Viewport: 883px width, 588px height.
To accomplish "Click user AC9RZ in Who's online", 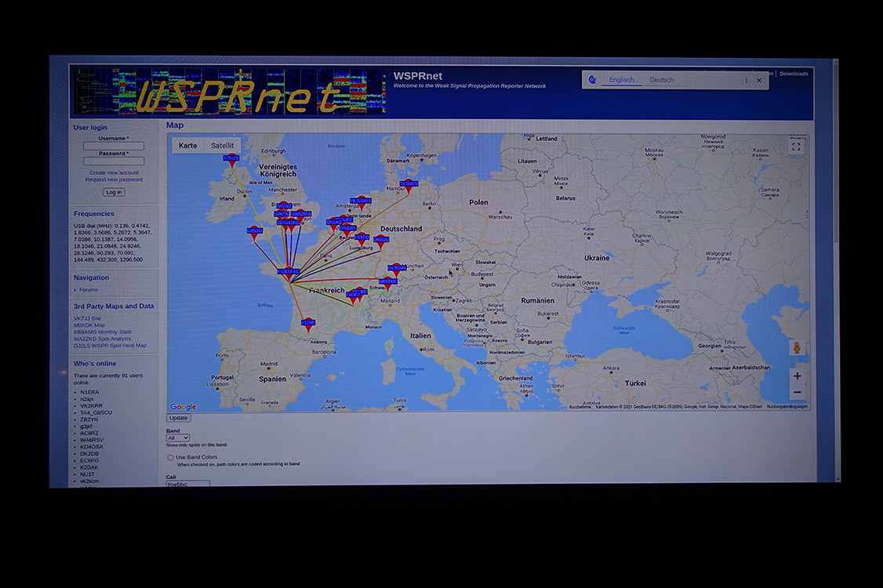I will [89, 434].
